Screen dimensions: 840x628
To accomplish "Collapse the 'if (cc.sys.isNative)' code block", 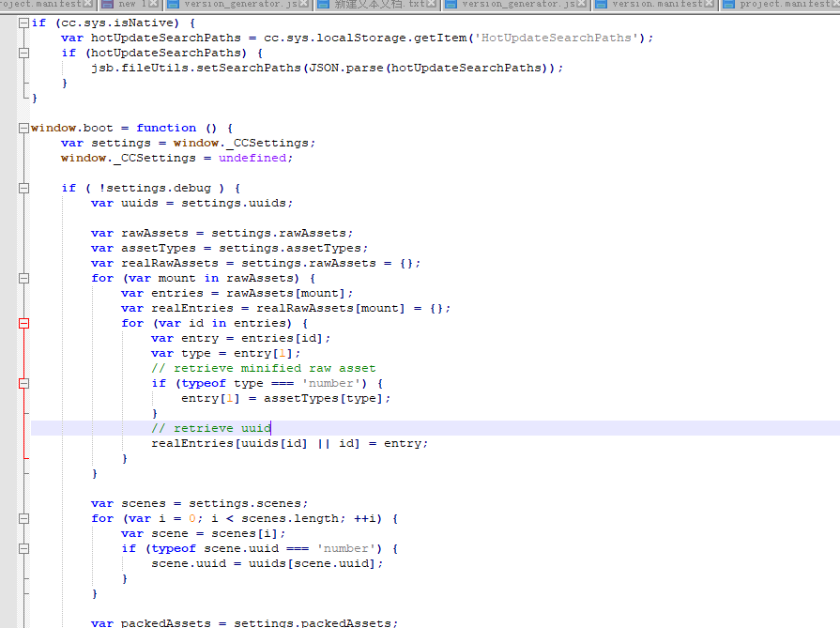I will tap(23, 23).
